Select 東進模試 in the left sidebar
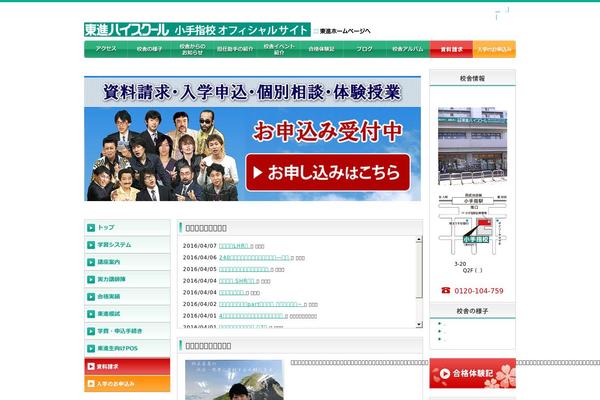Screen dimensions: 600x400 [x=127, y=313]
